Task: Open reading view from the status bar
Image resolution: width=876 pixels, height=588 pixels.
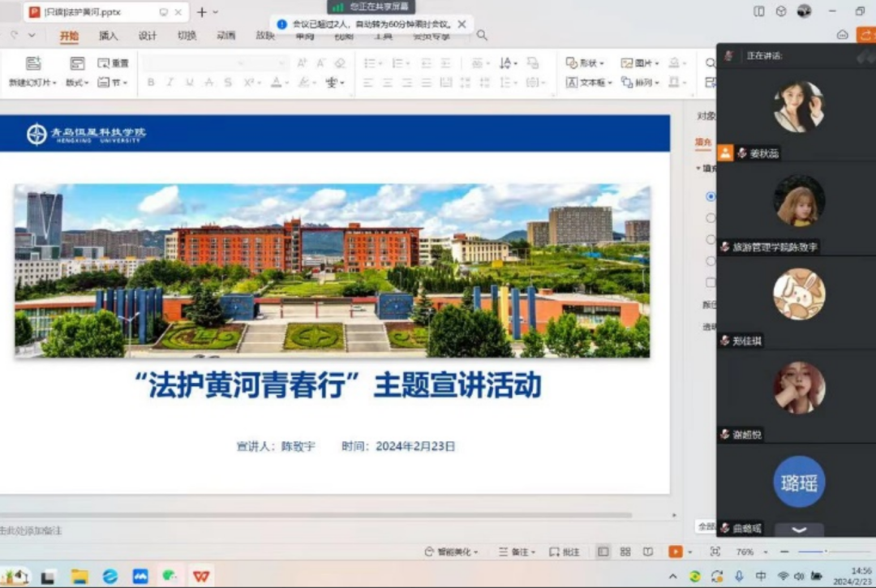Action: [648, 552]
